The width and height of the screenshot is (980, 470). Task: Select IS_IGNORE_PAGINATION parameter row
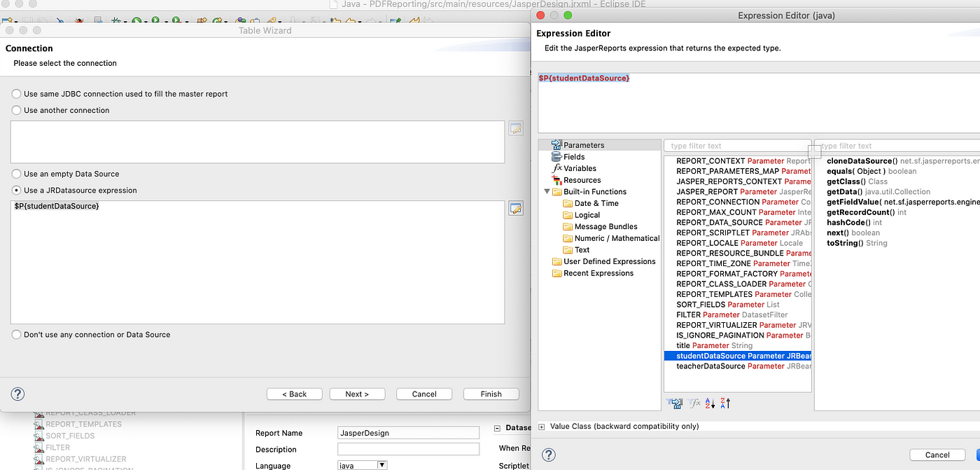(737, 336)
